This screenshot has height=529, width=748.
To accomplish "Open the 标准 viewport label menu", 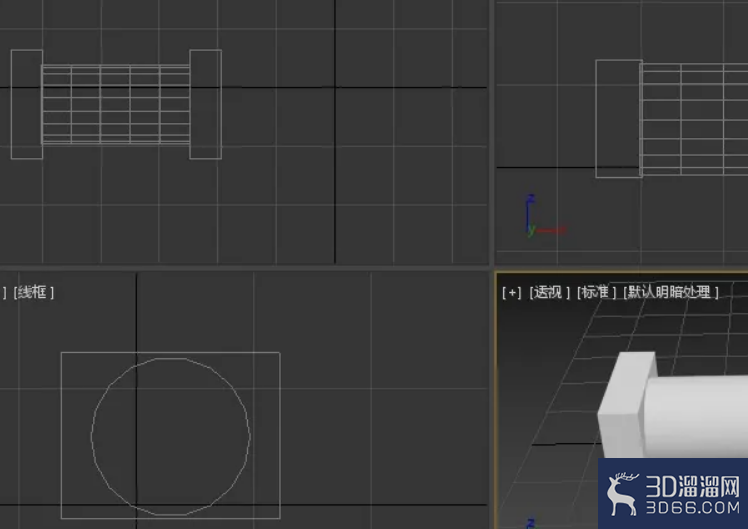I will pyautogui.click(x=596, y=292).
